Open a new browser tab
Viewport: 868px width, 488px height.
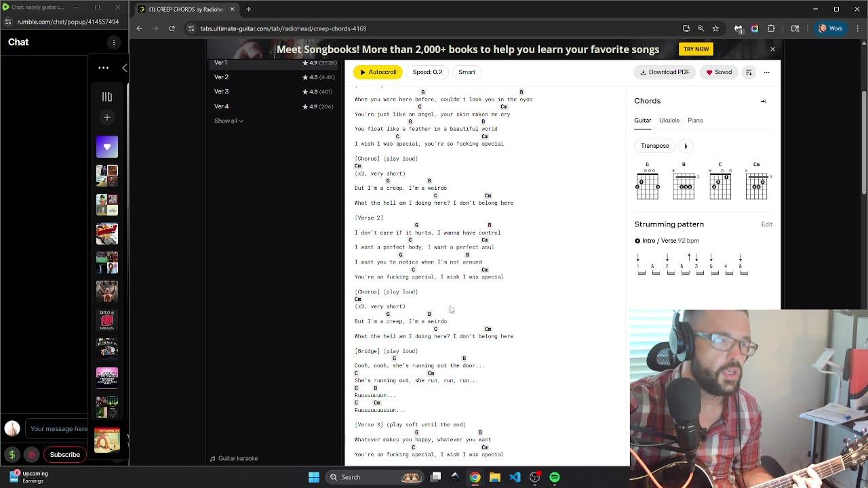tap(248, 9)
